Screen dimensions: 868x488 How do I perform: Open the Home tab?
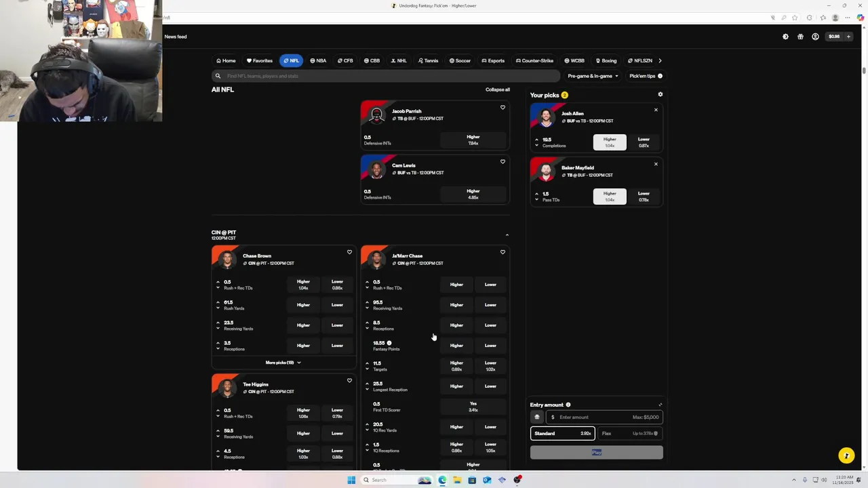[x=226, y=60]
